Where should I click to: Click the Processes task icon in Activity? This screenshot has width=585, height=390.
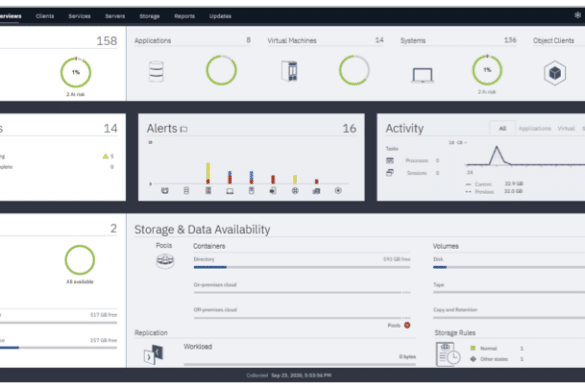tap(390, 160)
